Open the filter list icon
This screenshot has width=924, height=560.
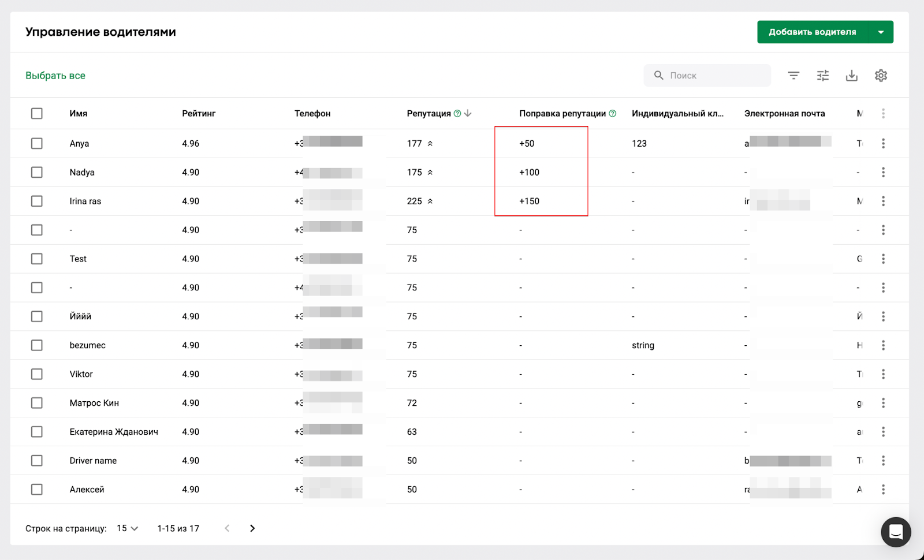point(794,76)
